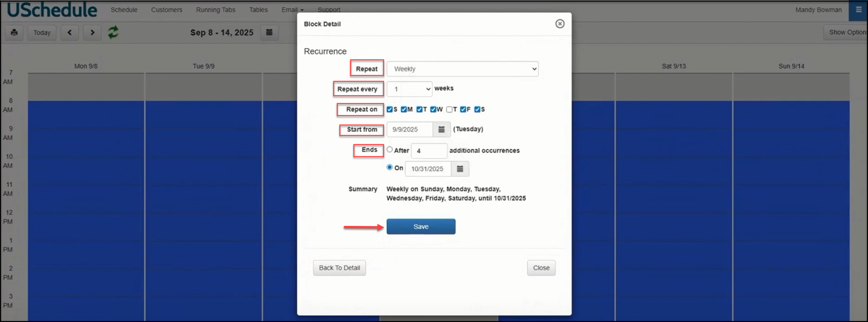The width and height of the screenshot is (868, 322).
Task: Click the blue block in the Sat 9/13 column
Action: [x=674, y=211]
